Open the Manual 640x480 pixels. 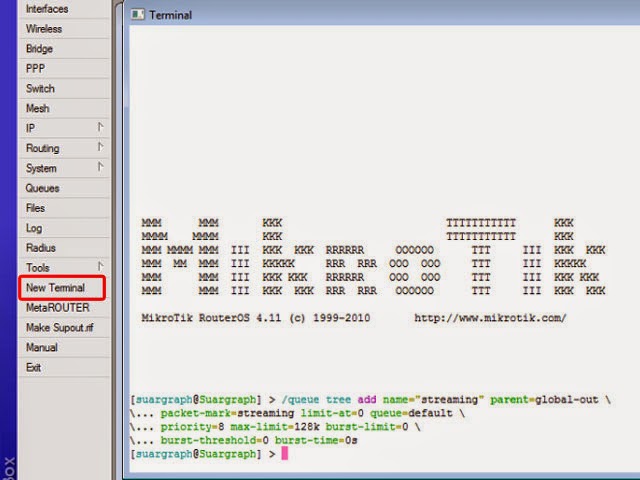click(64, 347)
